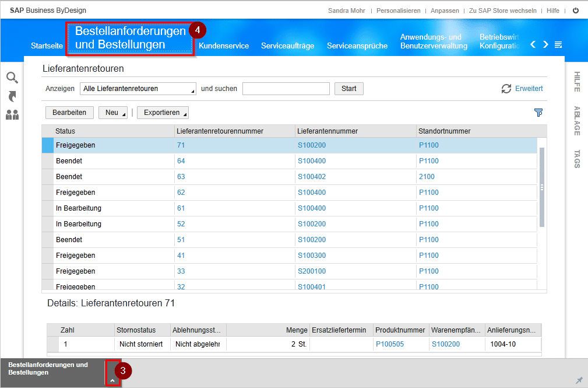Image resolution: width=588 pixels, height=388 pixels.
Task: Switch to the Serviceansprüche tab
Action: click(x=357, y=46)
